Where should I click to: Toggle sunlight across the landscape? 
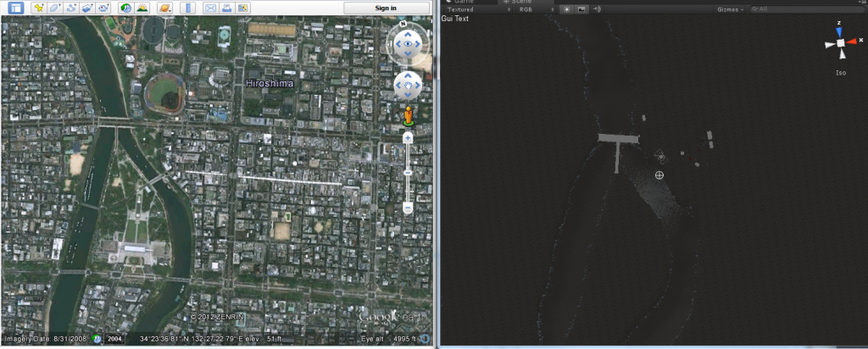142,8
